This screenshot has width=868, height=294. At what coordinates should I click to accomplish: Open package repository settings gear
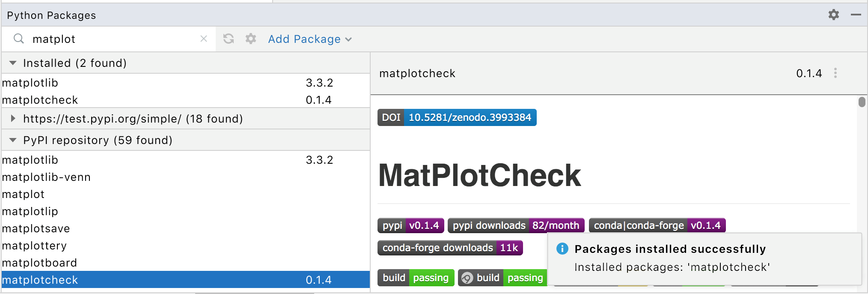[x=251, y=39]
